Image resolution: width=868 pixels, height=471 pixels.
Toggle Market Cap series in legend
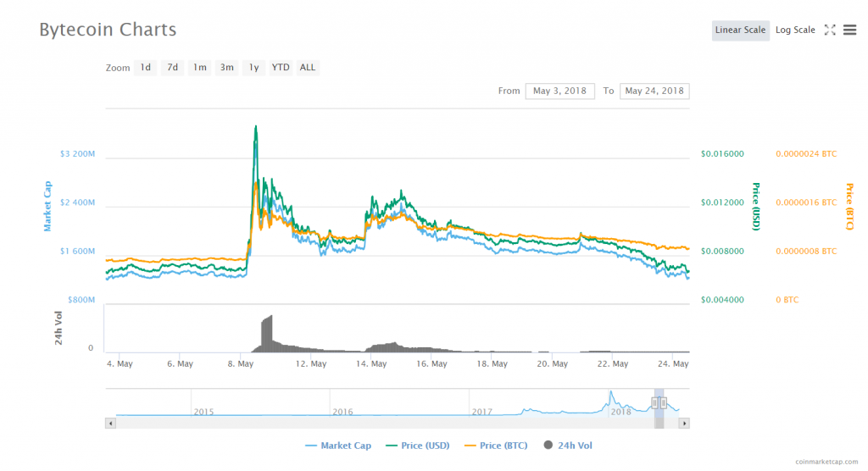click(x=338, y=446)
